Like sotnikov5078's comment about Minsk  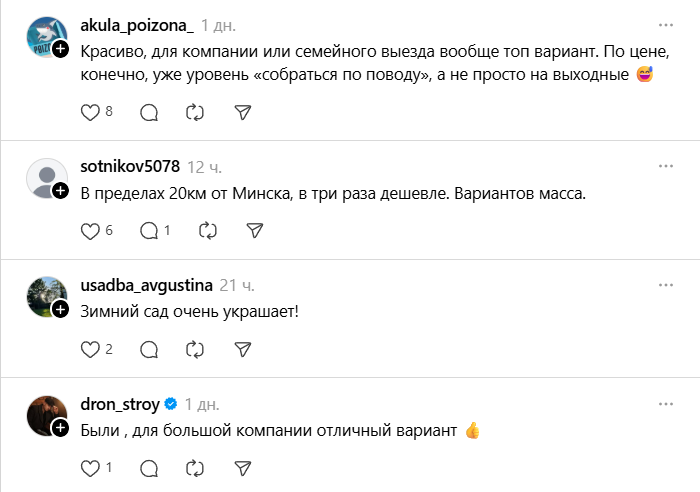(90, 230)
